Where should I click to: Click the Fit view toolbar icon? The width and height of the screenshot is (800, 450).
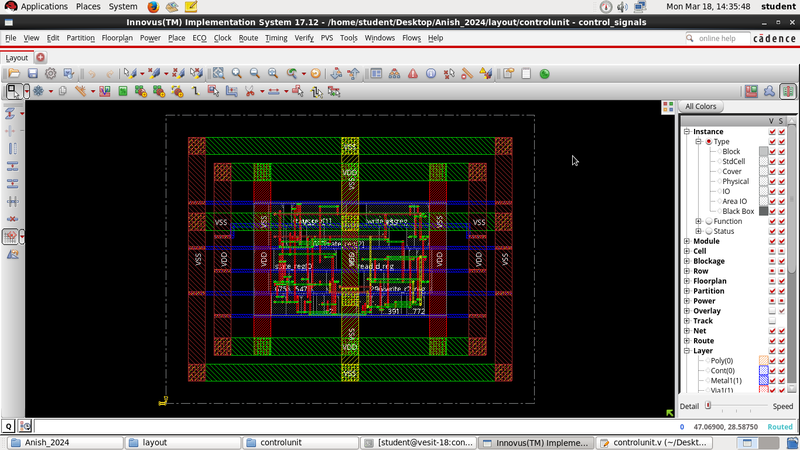[218, 74]
